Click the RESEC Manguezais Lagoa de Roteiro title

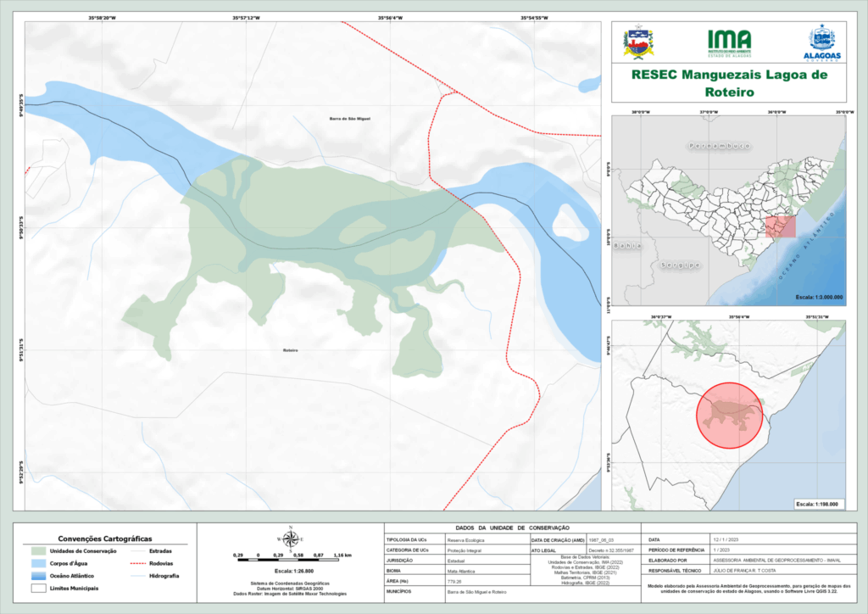point(728,84)
